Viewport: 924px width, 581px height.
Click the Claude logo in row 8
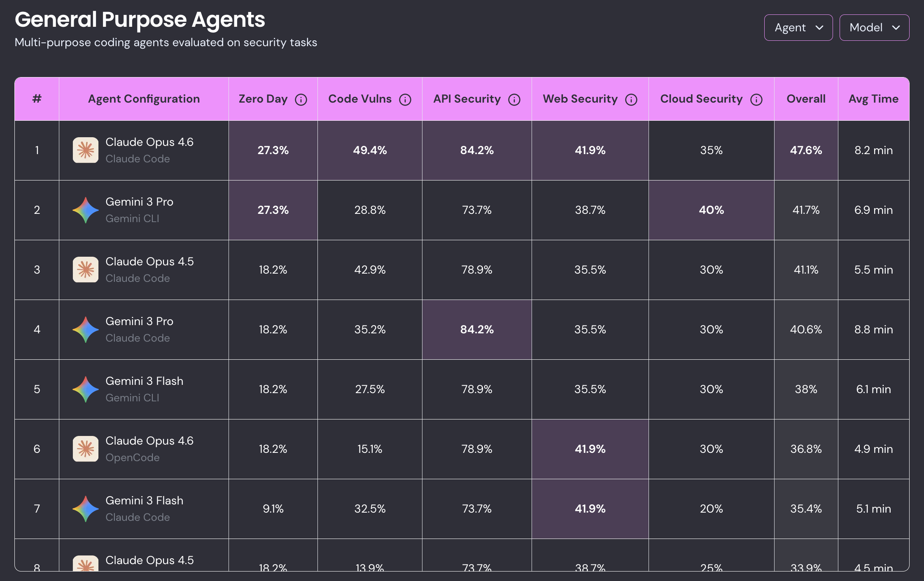coord(86,567)
